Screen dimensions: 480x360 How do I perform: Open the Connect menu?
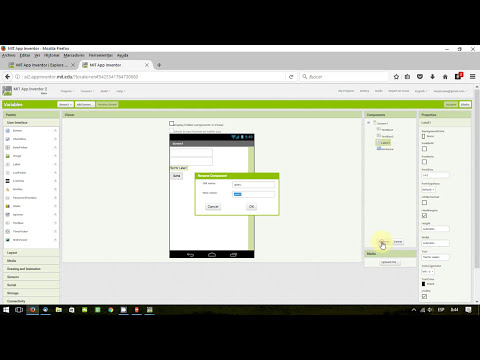[87, 91]
